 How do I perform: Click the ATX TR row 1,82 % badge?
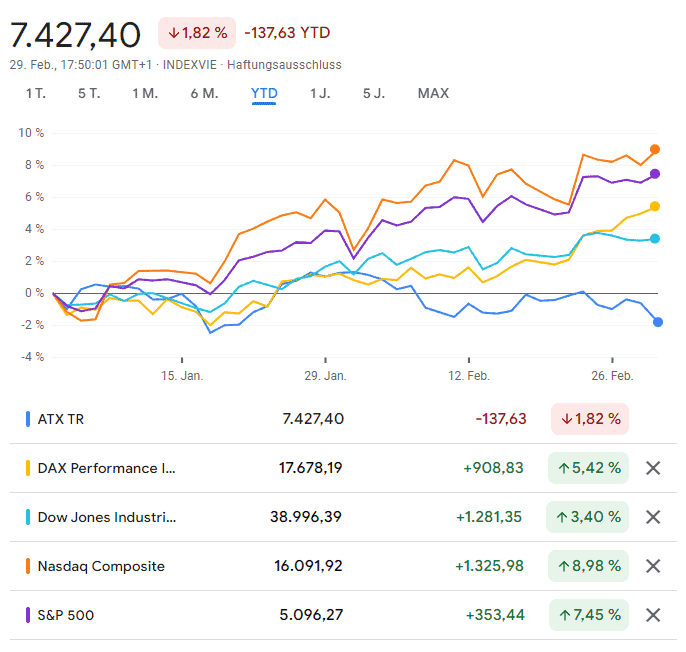coord(590,419)
